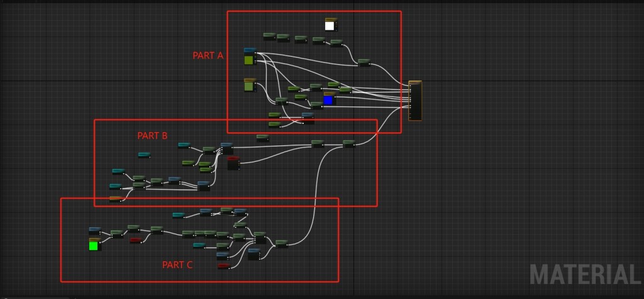Click the topmost teal node in Part C
The image size is (644, 299).
pyautogui.click(x=179, y=215)
